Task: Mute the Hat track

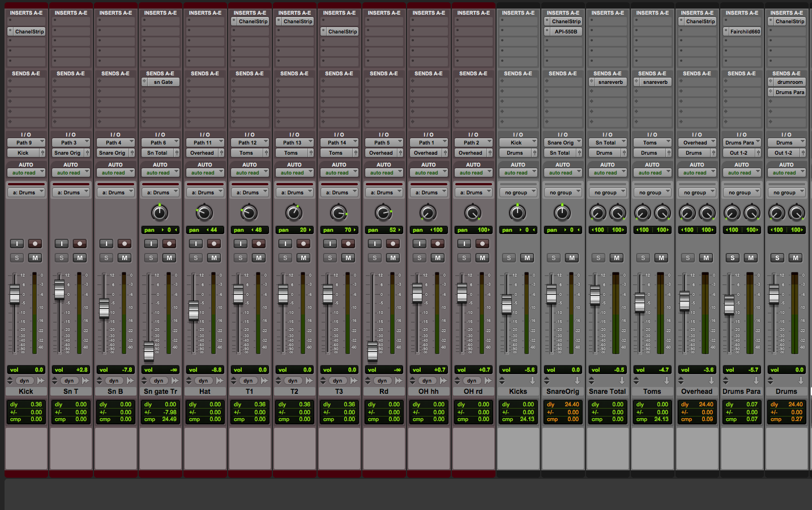Action: click(214, 258)
